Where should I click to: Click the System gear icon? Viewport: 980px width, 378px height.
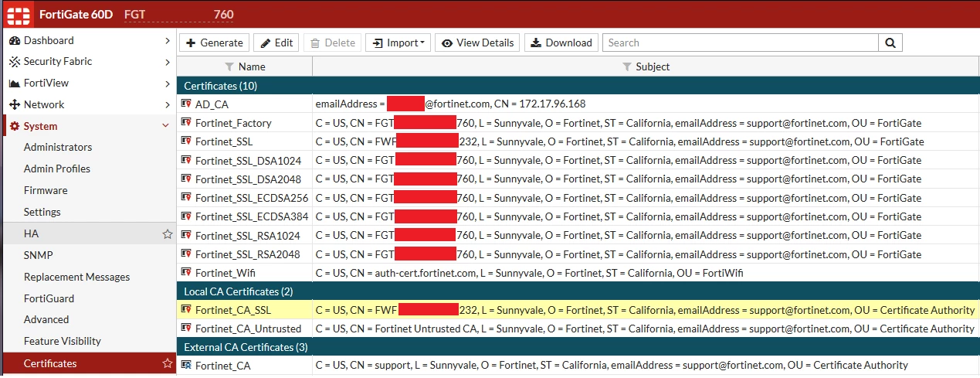point(15,126)
